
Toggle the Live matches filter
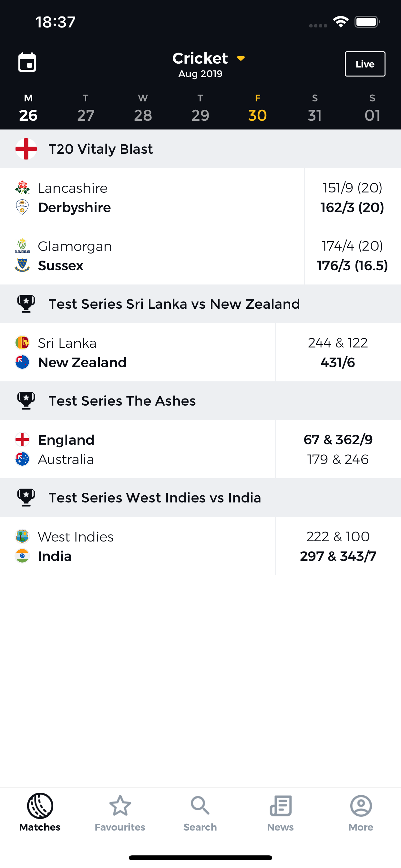[365, 64]
